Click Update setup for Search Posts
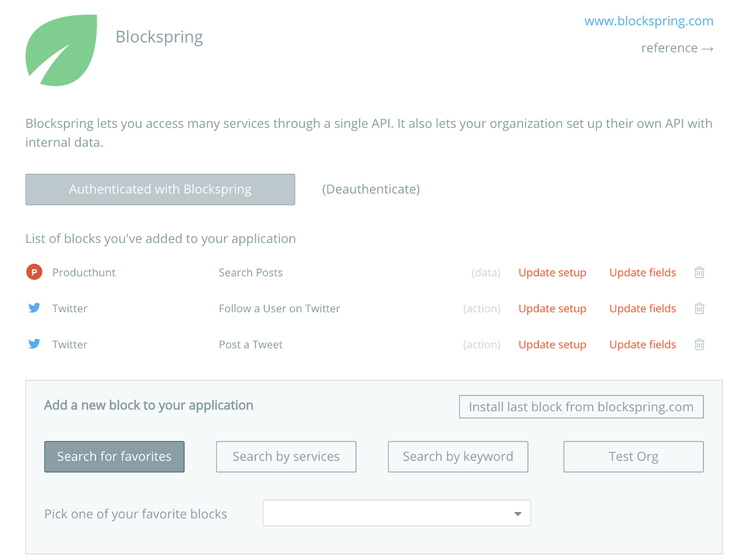The width and height of the screenshot is (729, 560). [x=552, y=272]
